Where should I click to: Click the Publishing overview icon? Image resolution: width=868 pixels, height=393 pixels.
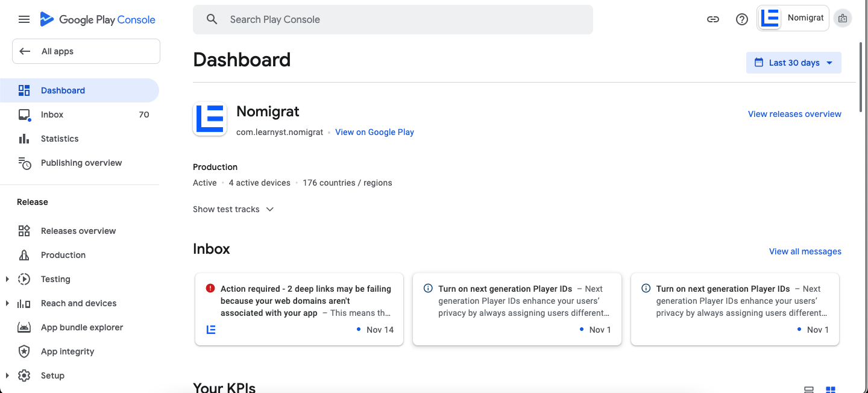(24, 163)
